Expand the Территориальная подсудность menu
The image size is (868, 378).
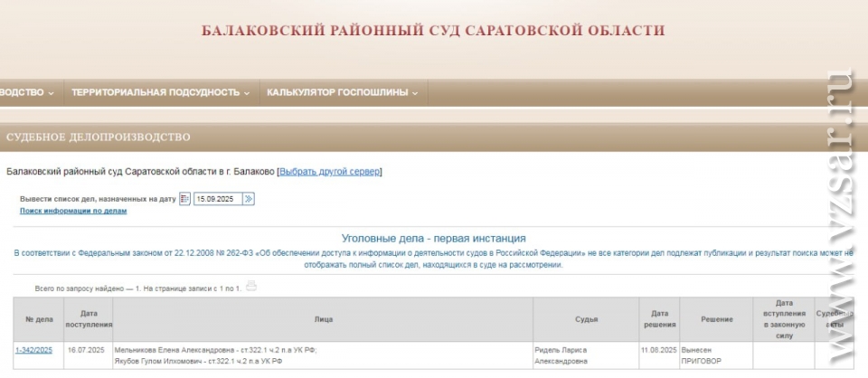(161, 92)
